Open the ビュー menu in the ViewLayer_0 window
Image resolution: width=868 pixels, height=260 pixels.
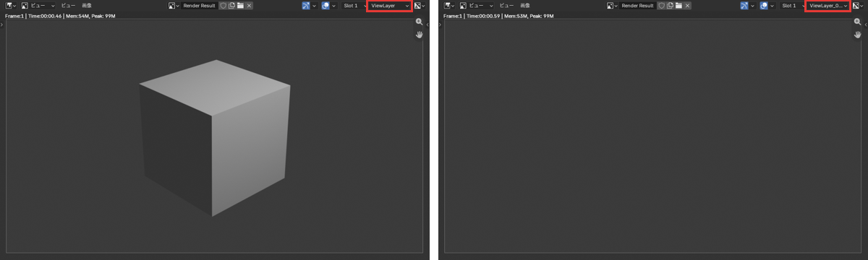tap(506, 6)
